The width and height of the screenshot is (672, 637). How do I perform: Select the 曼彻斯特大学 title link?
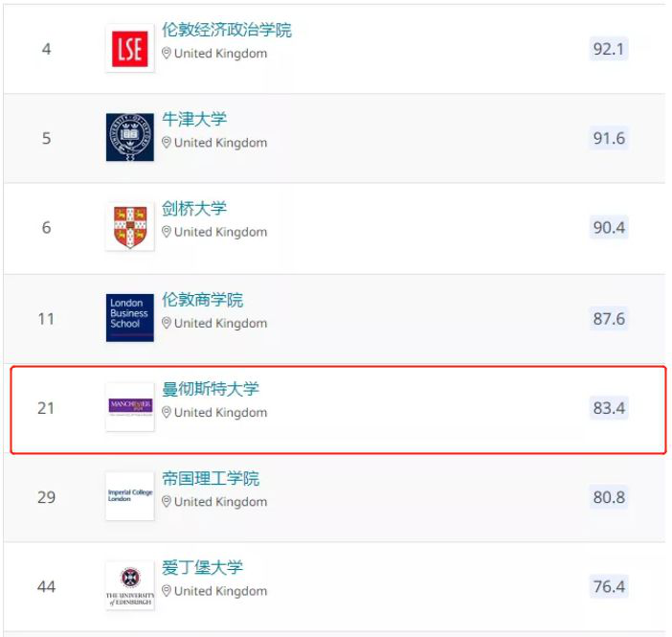(x=211, y=388)
